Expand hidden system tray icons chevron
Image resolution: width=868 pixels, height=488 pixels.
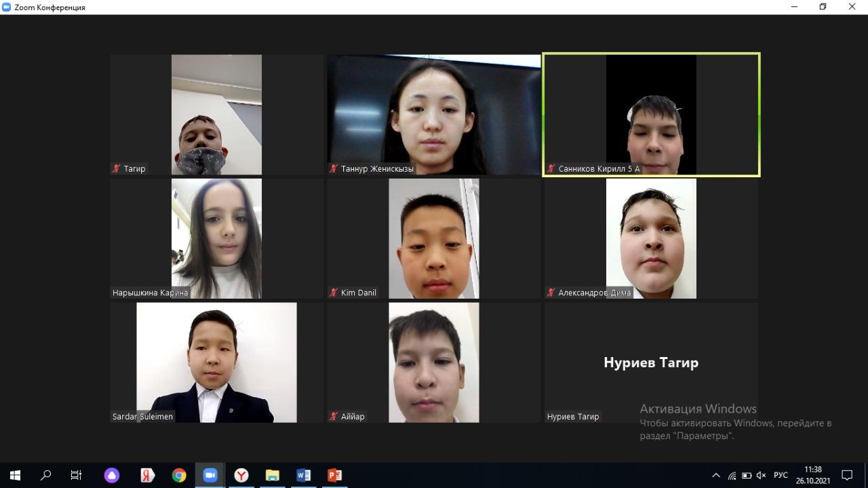point(715,475)
